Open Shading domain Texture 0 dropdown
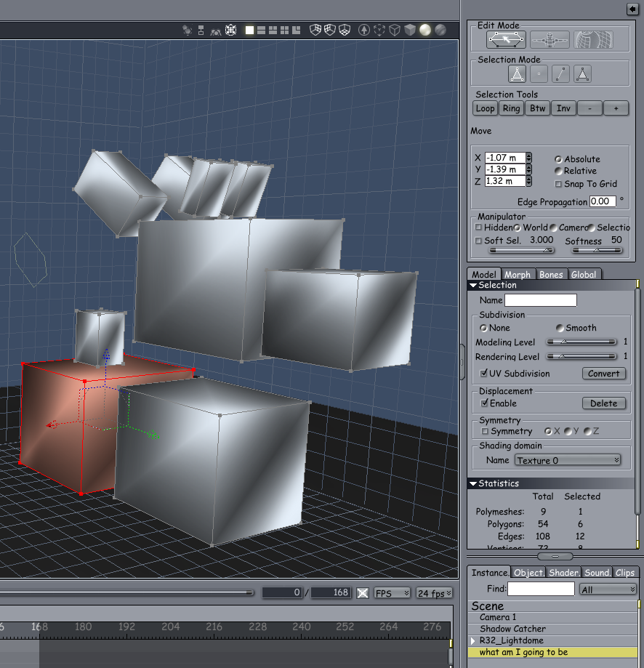Screen dimensions: 644x668 (568, 461)
